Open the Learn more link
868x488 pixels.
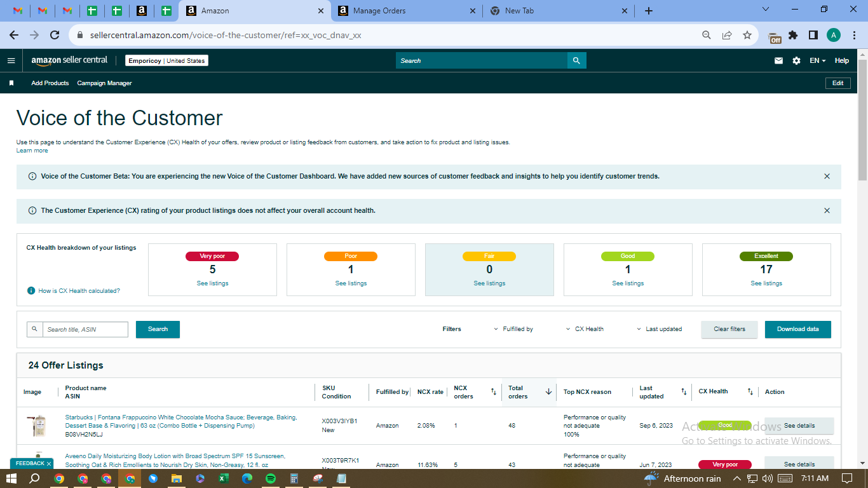click(32, 151)
